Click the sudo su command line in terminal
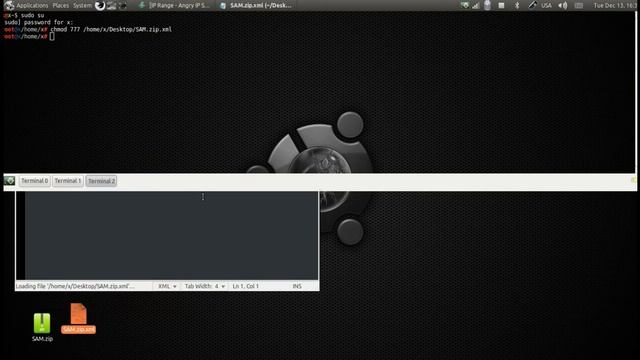This screenshot has width=640, height=360. (32, 15)
